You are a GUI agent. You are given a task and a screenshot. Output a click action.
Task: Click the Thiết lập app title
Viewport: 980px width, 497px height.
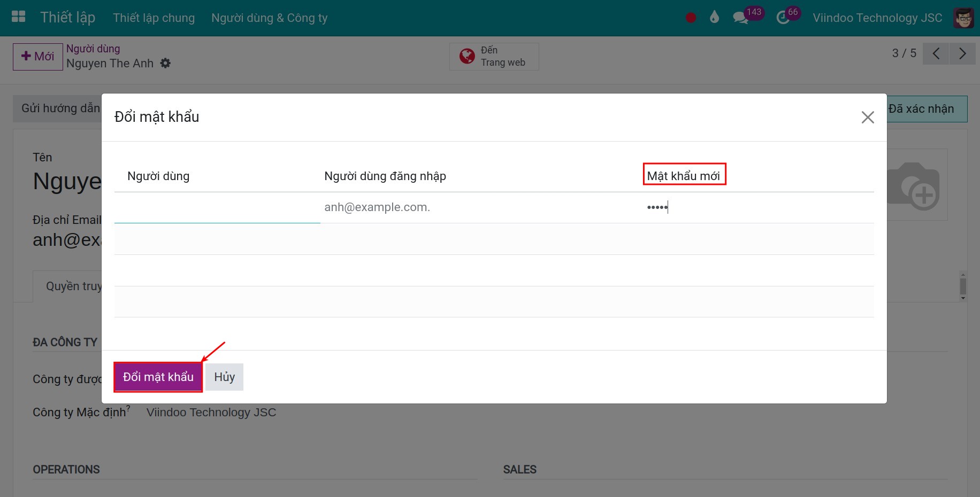pyautogui.click(x=67, y=17)
